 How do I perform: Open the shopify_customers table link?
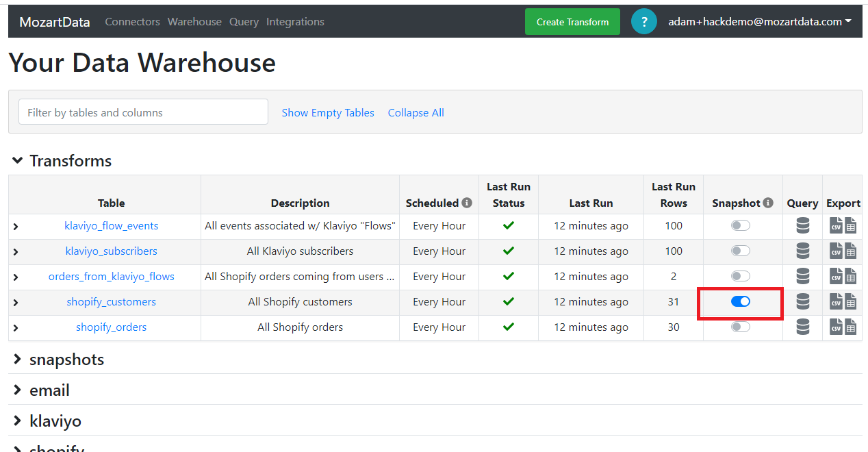pos(112,302)
